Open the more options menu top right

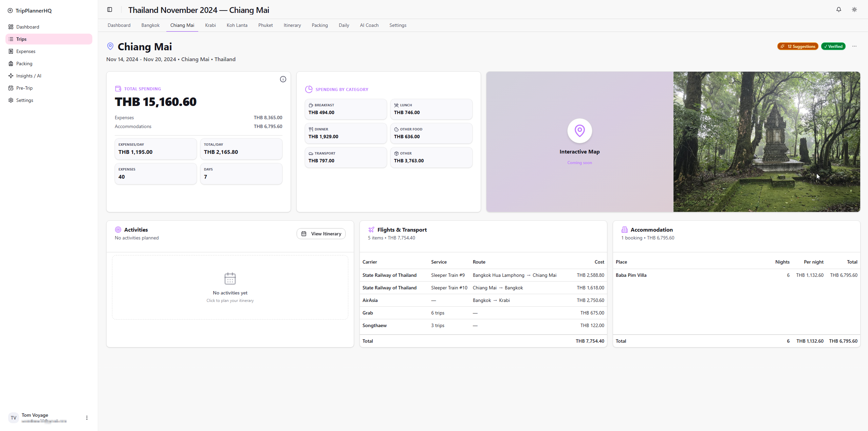(854, 46)
